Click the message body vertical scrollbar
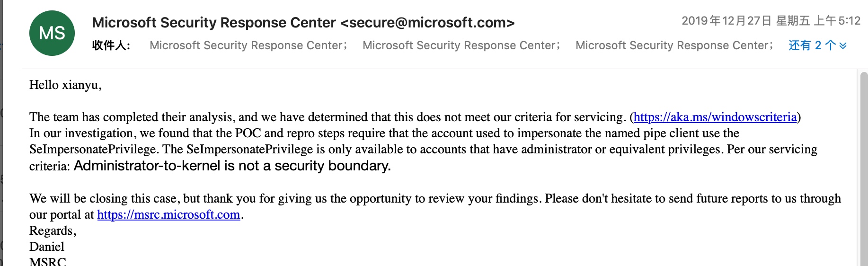 [x=864, y=166]
